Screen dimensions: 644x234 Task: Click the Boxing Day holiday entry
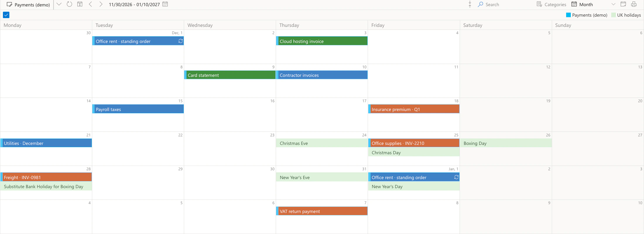(506, 143)
